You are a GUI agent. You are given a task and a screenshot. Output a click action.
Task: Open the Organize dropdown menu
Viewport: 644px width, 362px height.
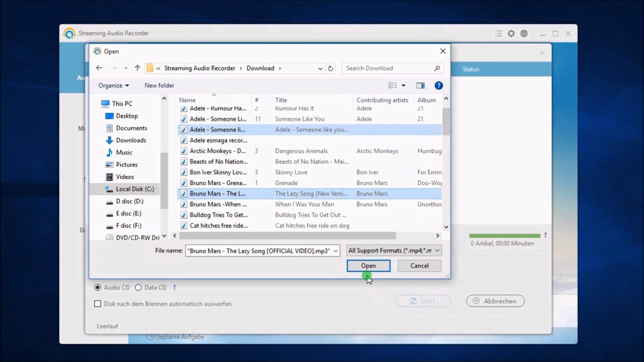(114, 85)
